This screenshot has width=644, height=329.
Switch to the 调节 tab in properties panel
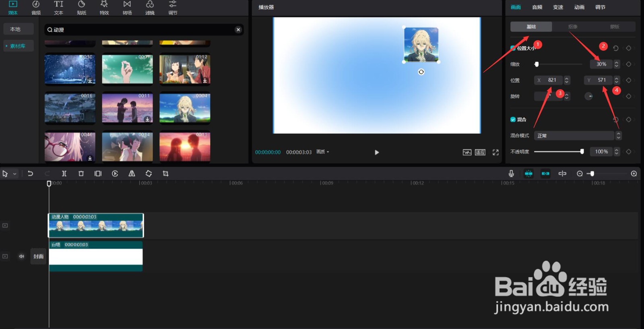[x=600, y=7]
